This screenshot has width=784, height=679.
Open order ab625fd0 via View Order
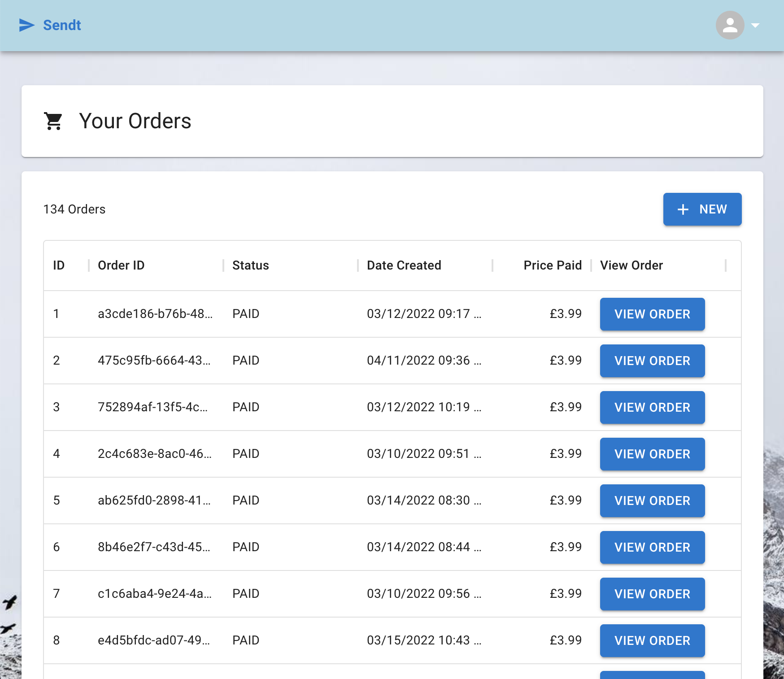[x=652, y=501]
